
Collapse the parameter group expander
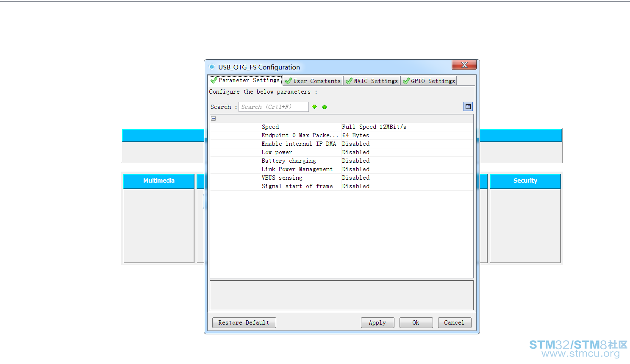coord(214,119)
